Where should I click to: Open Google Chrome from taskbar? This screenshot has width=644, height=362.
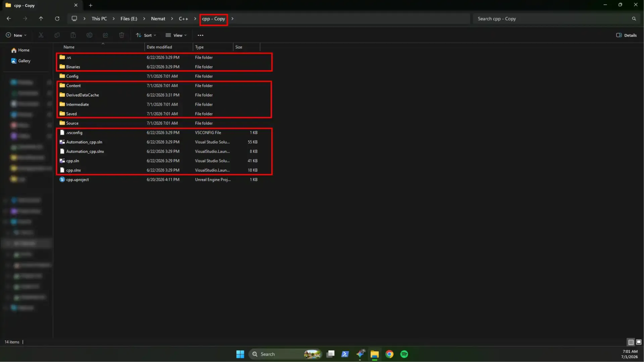(389, 354)
